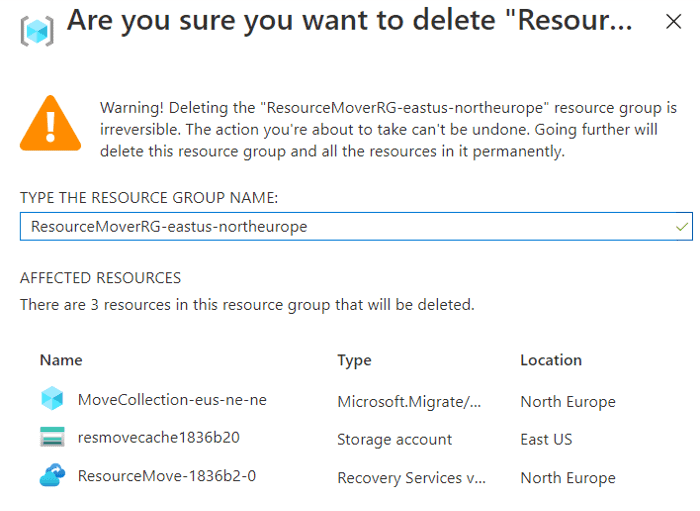Click North Europe location for ResourceMove row
This screenshot has width=700, height=511.
click(x=568, y=478)
